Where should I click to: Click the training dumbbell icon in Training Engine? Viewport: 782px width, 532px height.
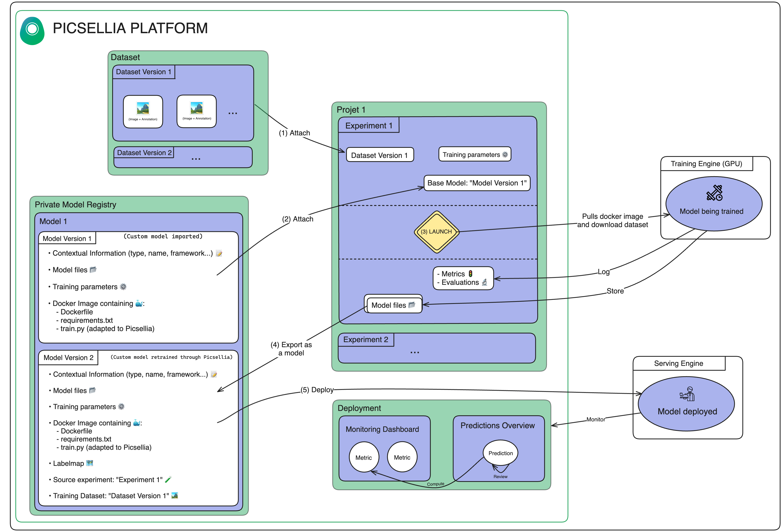(x=714, y=193)
